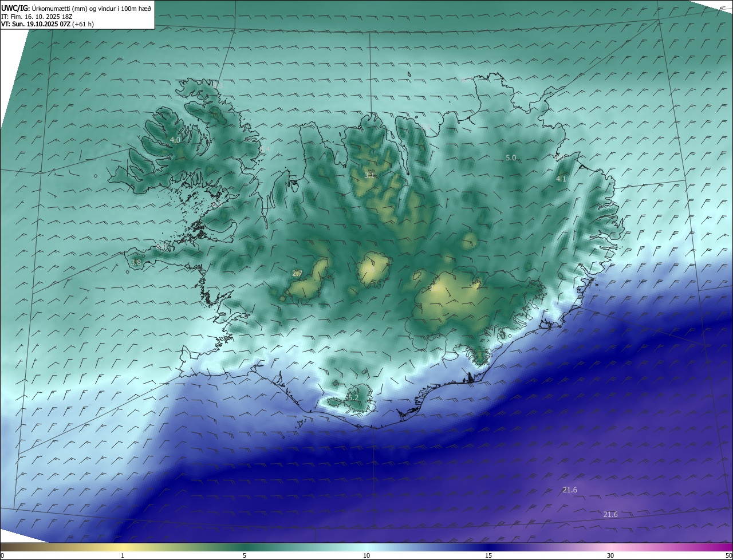Click the 30 tick label on the color scale
This screenshot has width=733, height=560.
610,555
